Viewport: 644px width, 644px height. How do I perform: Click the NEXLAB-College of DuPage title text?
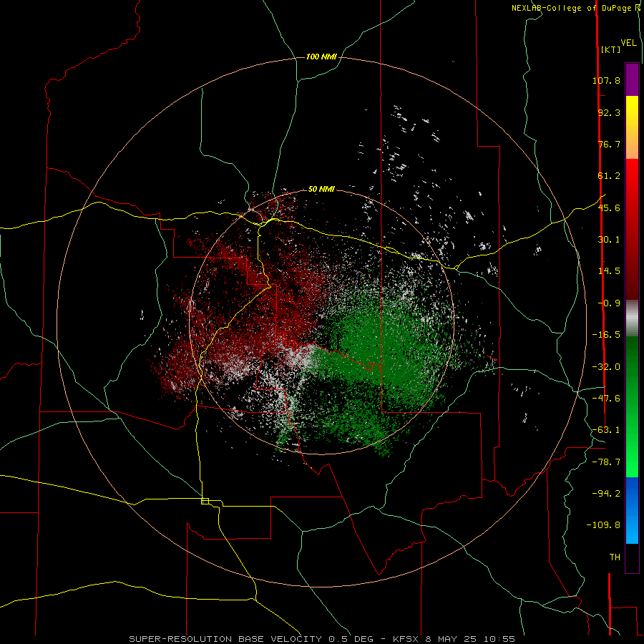[x=572, y=8]
